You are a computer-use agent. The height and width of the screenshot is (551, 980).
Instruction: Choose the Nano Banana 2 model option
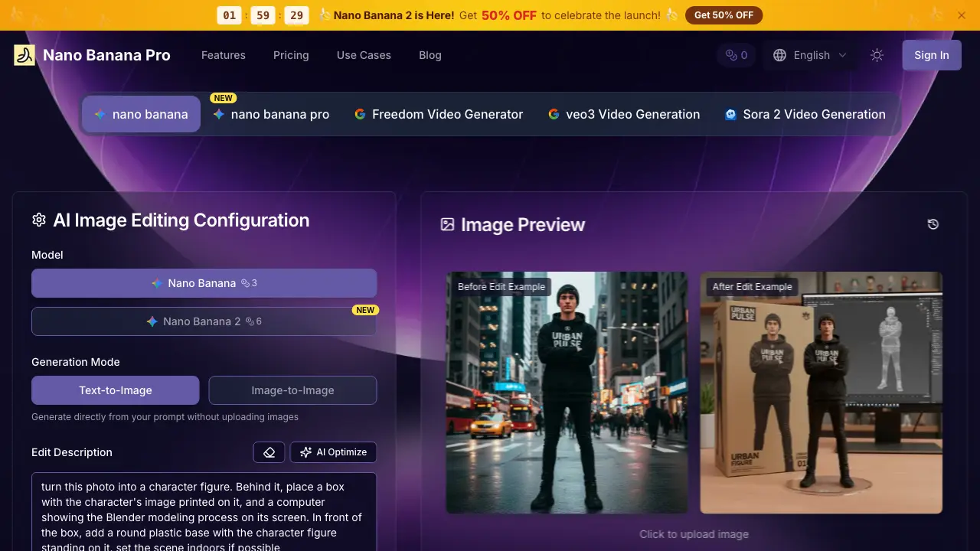pyautogui.click(x=204, y=321)
